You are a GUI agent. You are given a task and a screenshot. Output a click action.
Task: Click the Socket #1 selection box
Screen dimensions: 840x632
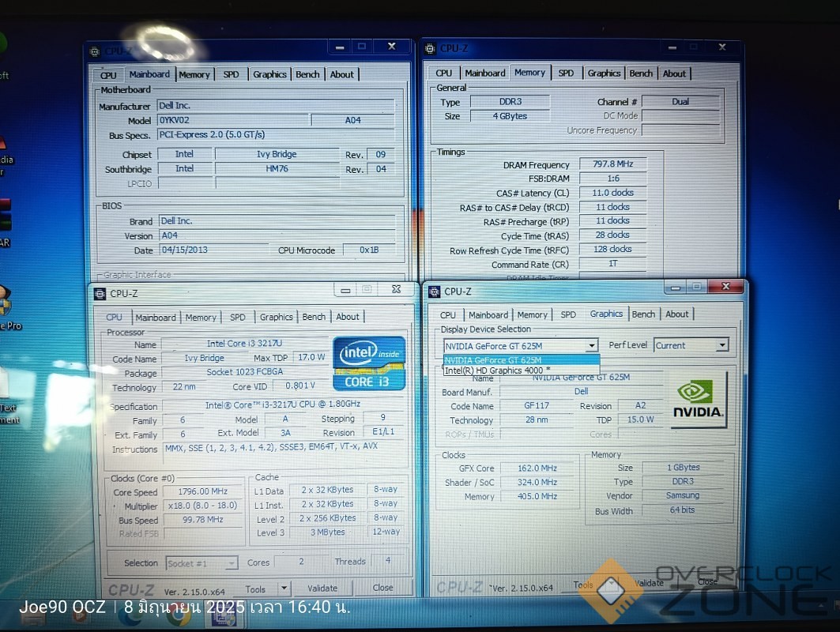(202, 563)
